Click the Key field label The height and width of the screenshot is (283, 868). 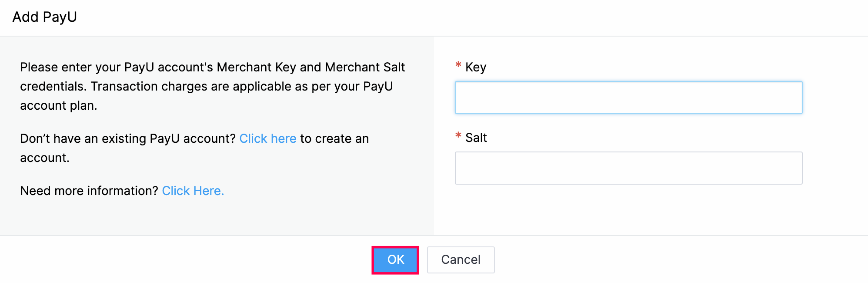click(x=476, y=67)
